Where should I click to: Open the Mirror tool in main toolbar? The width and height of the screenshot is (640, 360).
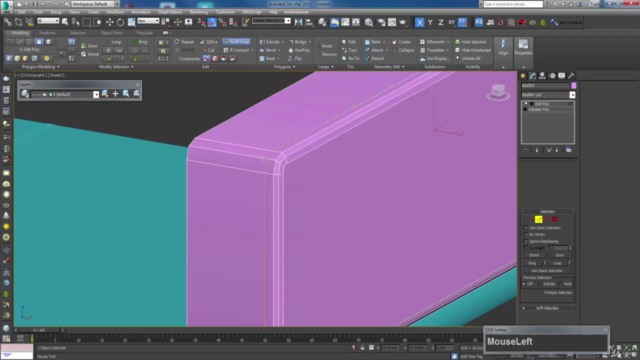[299, 22]
